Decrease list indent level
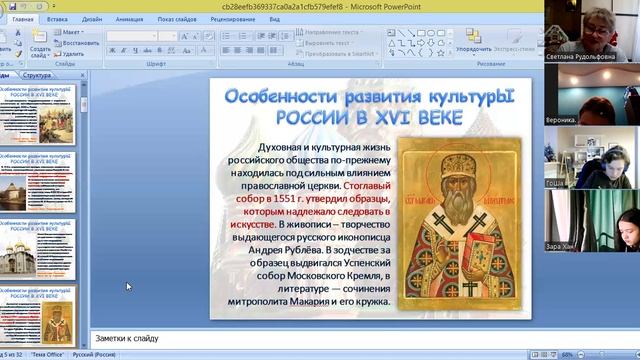Viewport: 640px width, 360px height. (x=261, y=36)
